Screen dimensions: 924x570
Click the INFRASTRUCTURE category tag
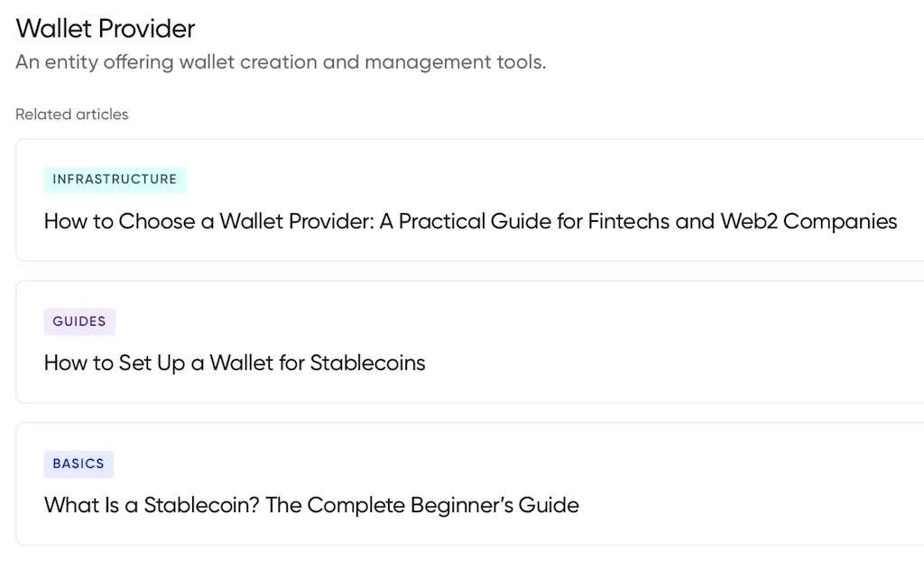115,179
